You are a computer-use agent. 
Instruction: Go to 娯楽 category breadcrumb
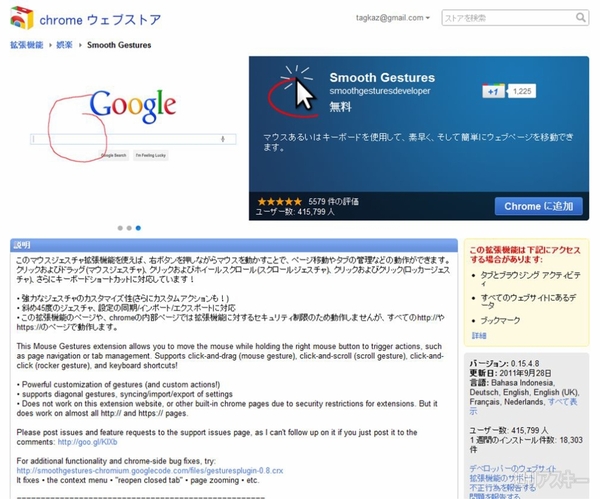pyautogui.click(x=64, y=45)
